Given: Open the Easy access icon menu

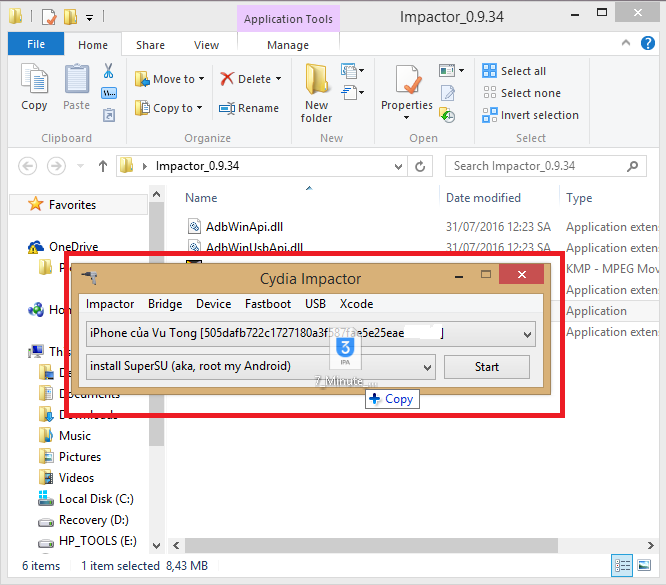Looking at the screenshot, I should click(353, 92).
